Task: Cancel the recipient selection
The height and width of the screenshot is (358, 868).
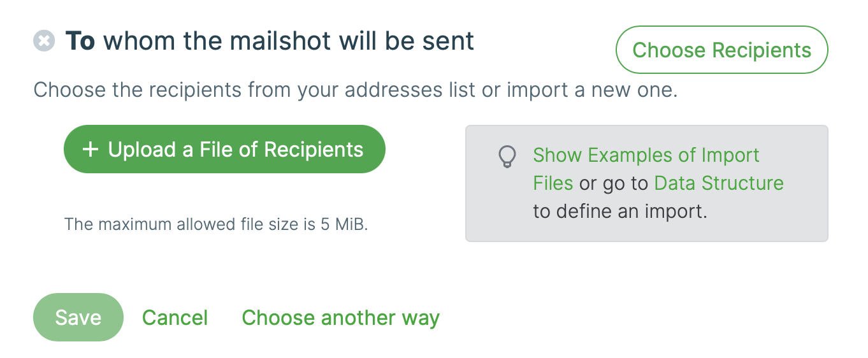Action: (175, 318)
